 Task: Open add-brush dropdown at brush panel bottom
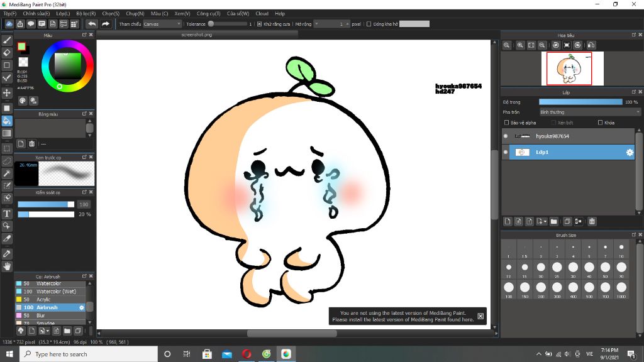point(48,331)
